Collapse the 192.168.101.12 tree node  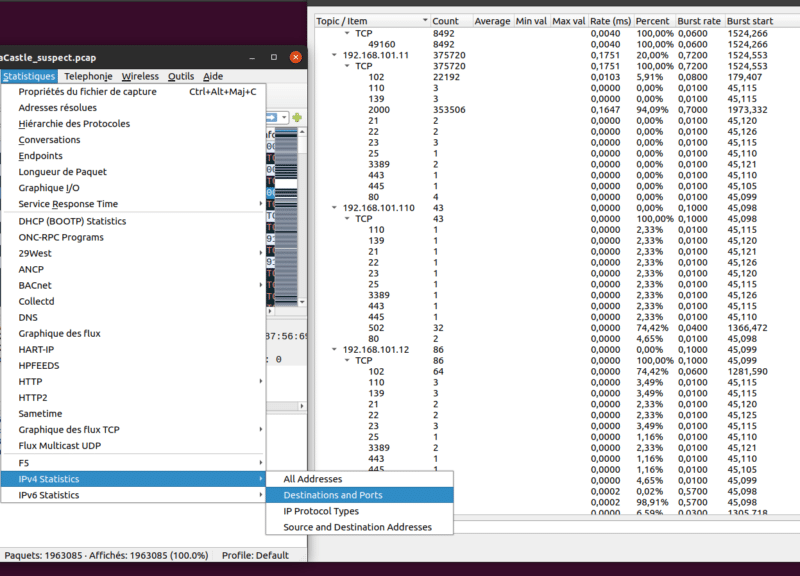(x=335, y=349)
